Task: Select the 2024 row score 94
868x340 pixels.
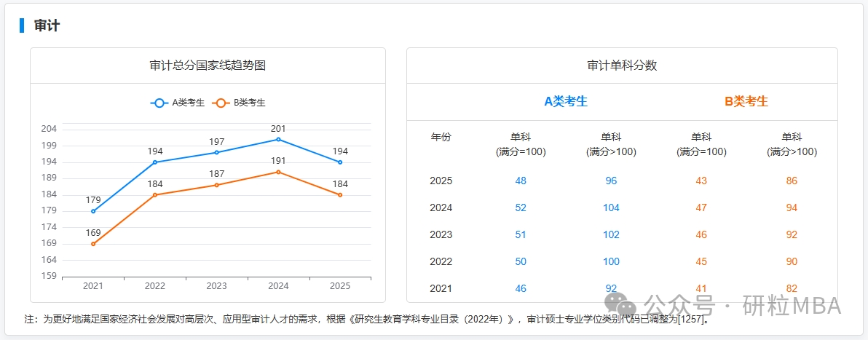Action: click(x=792, y=208)
